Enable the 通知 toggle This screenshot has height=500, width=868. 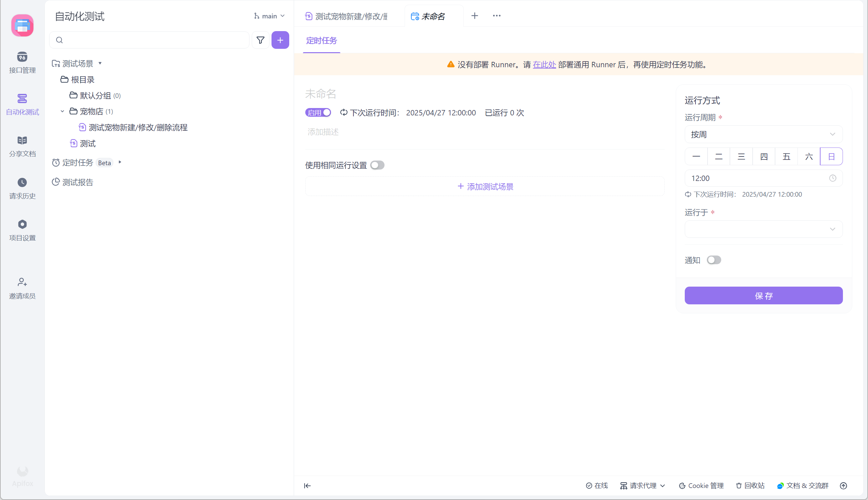tap(714, 260)
